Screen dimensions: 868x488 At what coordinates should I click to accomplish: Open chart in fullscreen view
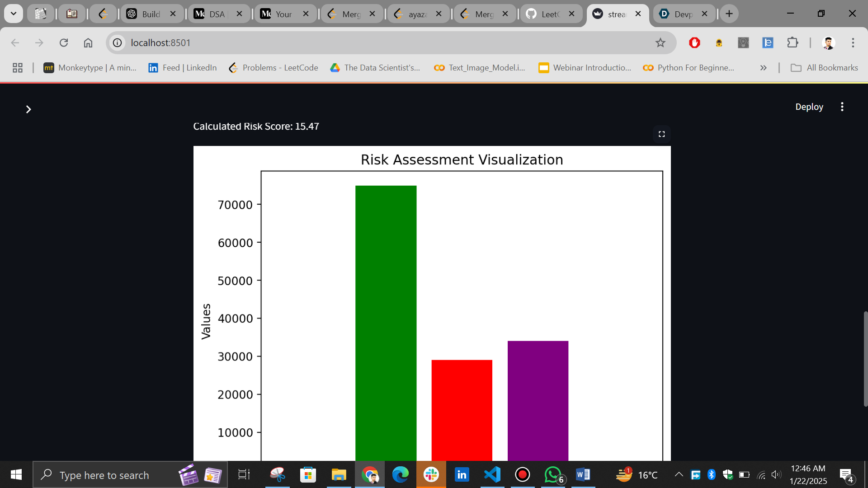click(661, 134)
